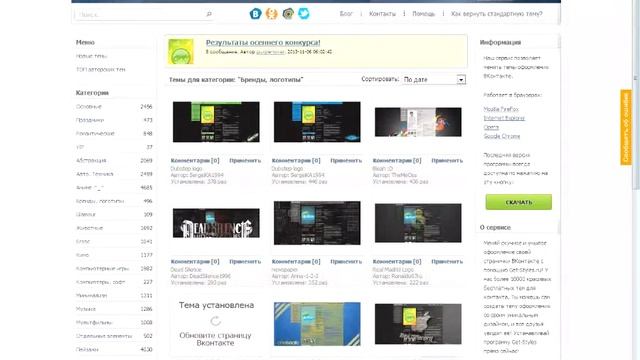Open the green-header Dubstep logo thumbnail
Image resolution: width=640 pixels, height=360 pixels.
(216, 122)
